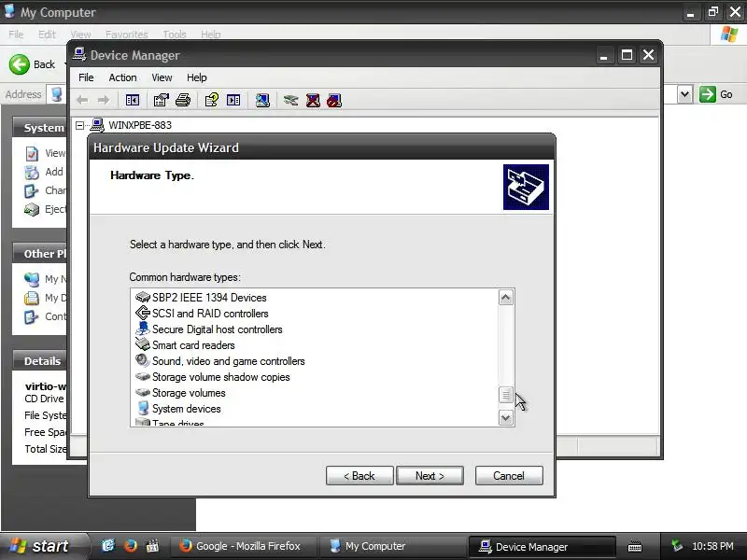747x560 pixels.
Task: Open Device Manager File menu
Action: pyautogui.click(x=86, y=77)
